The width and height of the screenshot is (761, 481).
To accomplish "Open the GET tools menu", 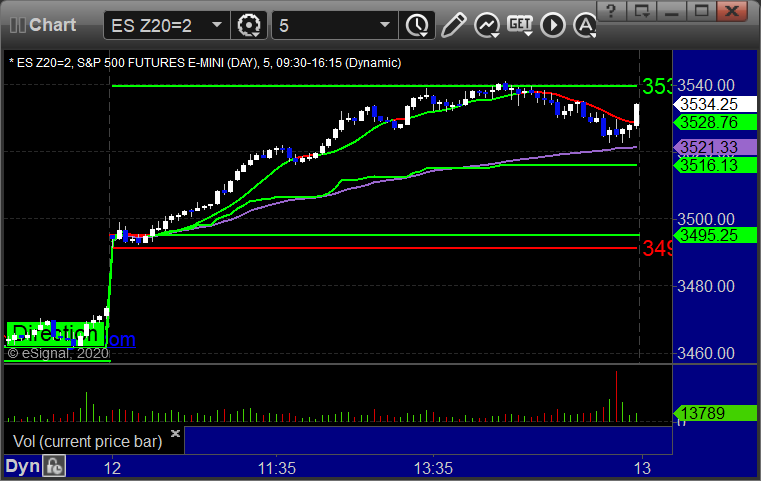I will click(x=520, y=25).
